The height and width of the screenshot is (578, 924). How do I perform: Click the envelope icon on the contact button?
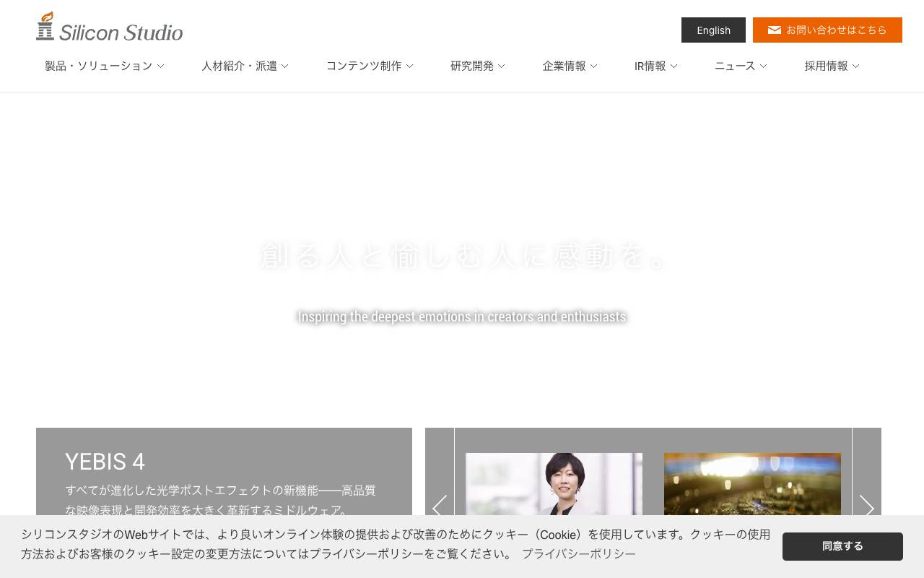pos(775,30)
